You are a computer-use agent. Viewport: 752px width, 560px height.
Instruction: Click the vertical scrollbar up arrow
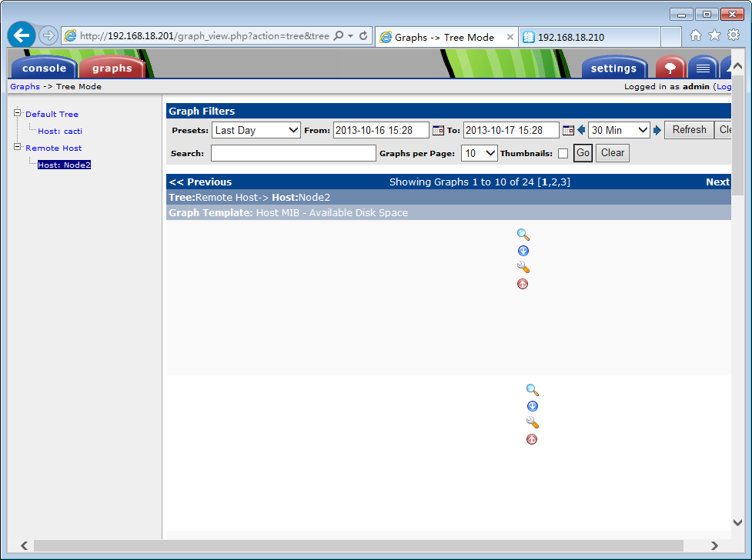(x=737, y=66)
